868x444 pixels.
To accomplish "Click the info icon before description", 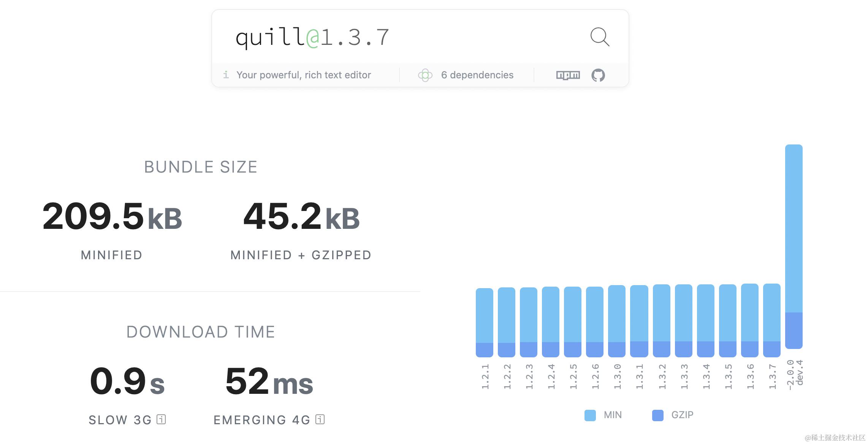I will pyautogui.click(x=226, y=75).
